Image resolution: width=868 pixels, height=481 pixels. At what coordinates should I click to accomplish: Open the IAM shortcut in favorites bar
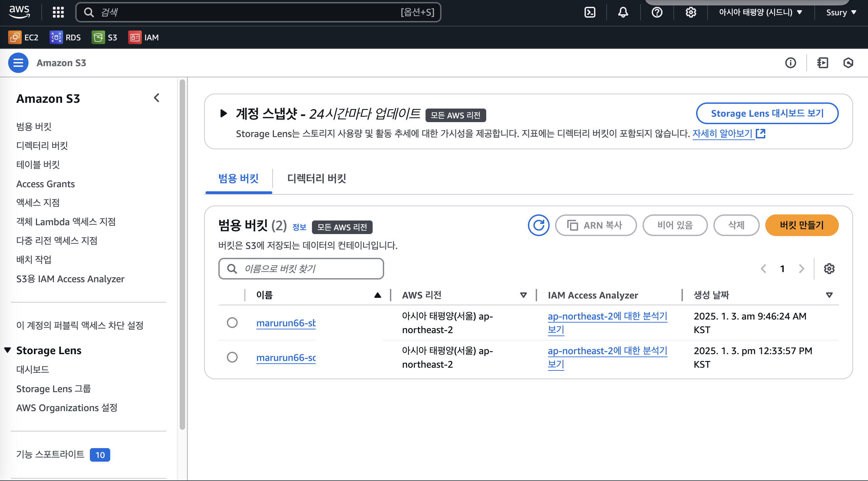coord(143,37)
